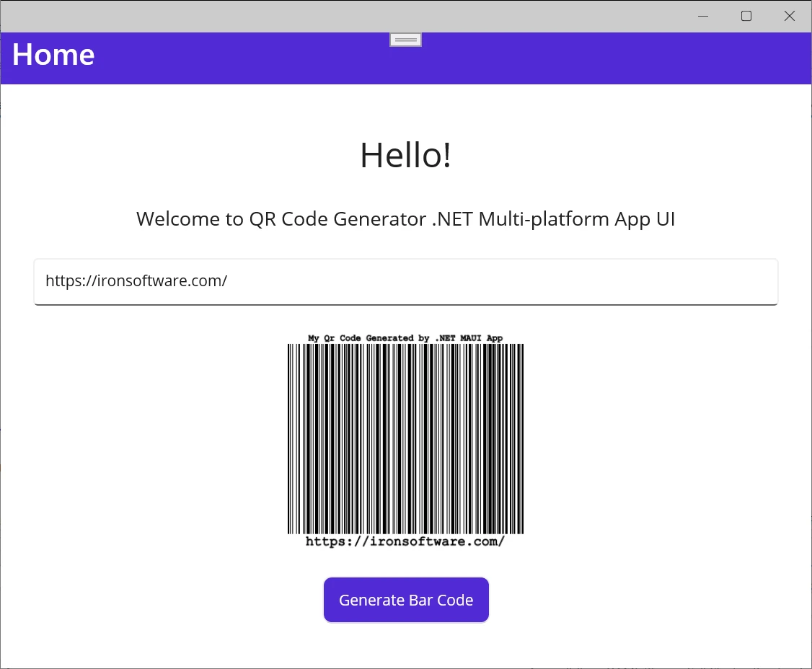Click the white space right of the barcode
Image resolution: width=812 pixels, height=669 pixels.
649,438
